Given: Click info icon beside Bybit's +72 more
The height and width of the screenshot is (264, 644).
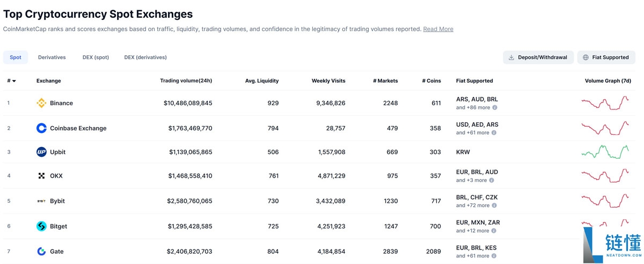Looking at the screenshot, I should point(494,206).
